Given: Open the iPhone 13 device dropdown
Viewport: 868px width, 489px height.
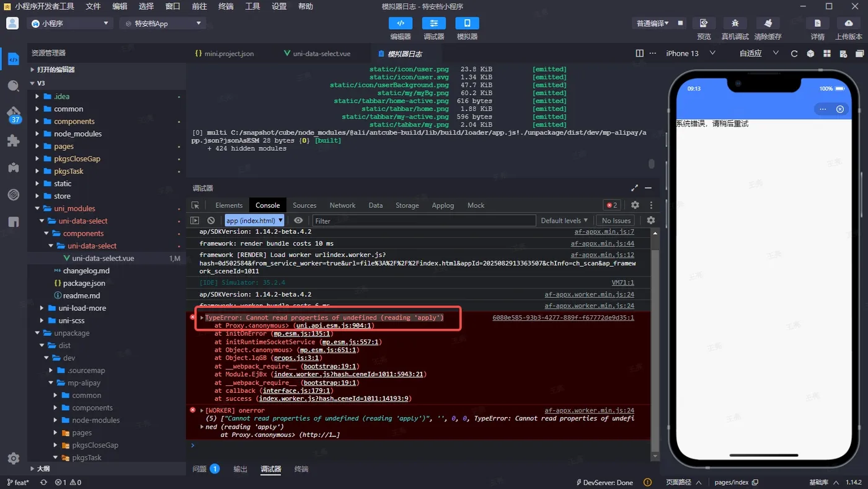Looking at the screenshot, I should point(691,53).
